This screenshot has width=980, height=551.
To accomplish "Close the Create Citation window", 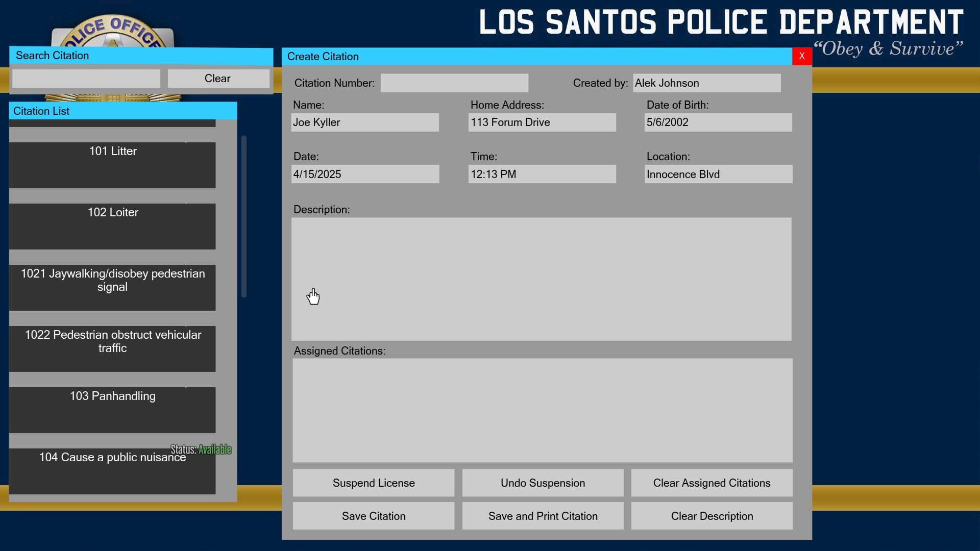I will coord(801,56).
